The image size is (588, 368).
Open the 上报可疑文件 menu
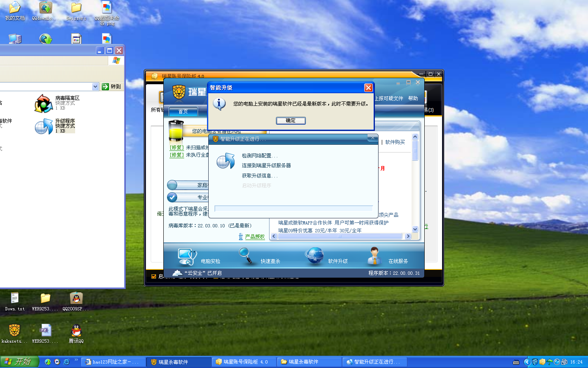point(389,99)
